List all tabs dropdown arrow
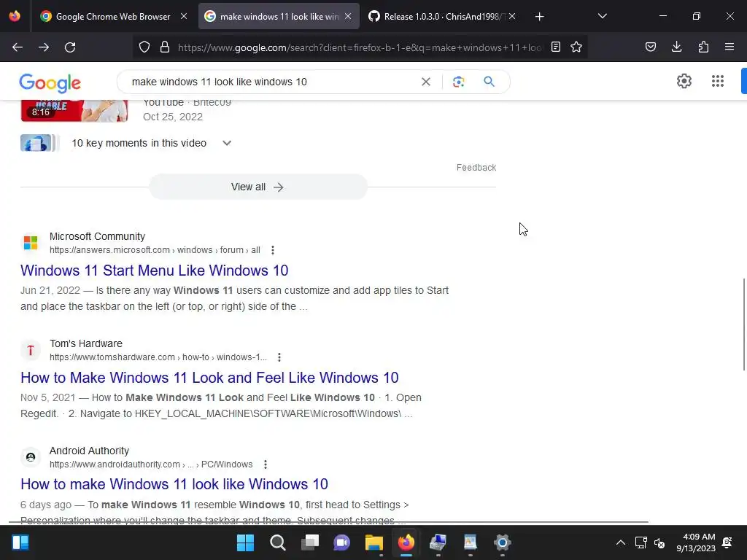This screenshot has height=560, width=747. pos(602,16)
